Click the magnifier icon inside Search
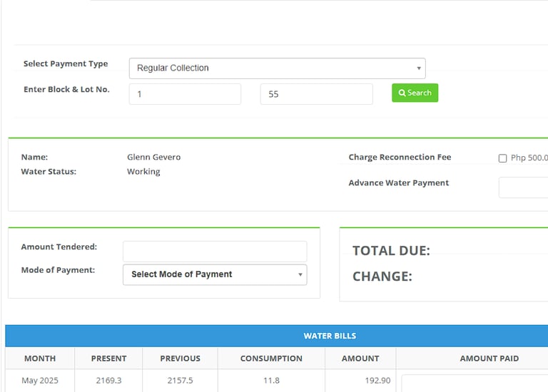548x392 pixels. tap(402, 93)
